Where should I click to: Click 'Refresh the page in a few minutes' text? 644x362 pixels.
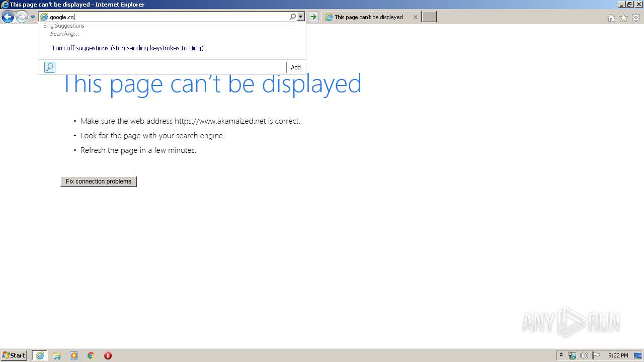[138, 150]
